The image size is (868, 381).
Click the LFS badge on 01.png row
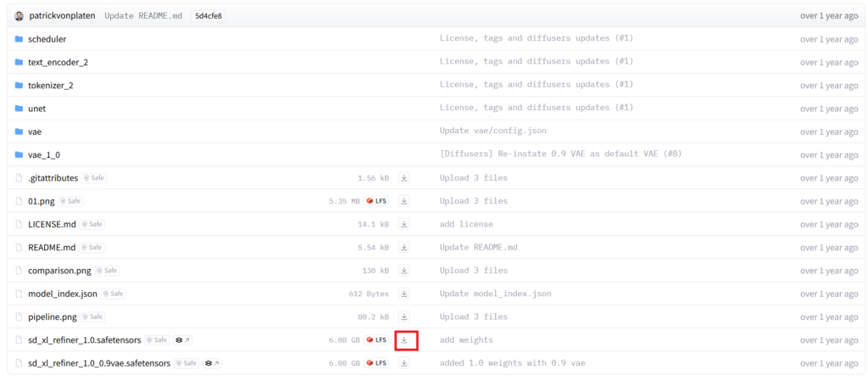click(376, 201)
